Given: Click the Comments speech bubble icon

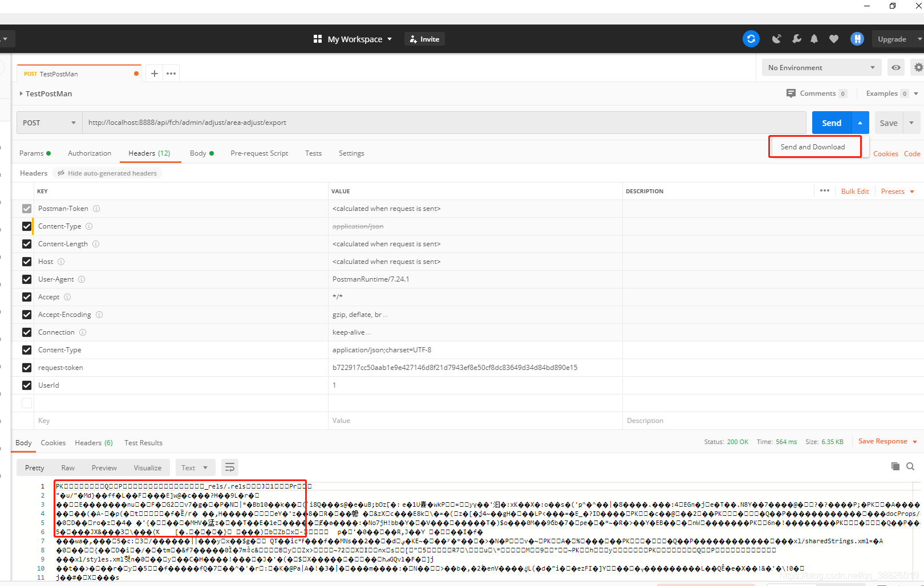Looking at the screenshot, I should point(791,93).
